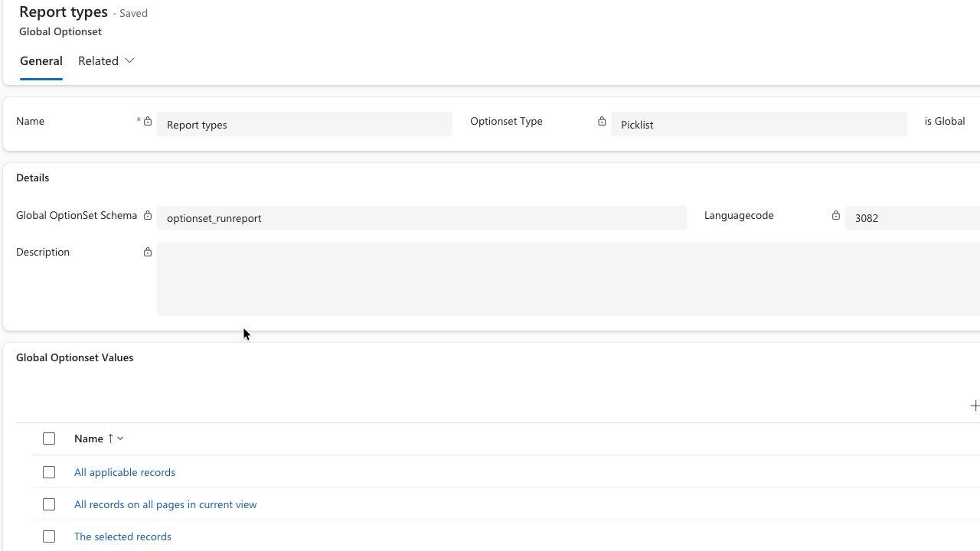The image size is (980, 551).
Task: Click the lock icon beside Optionset Type
Action: [602, 121]
